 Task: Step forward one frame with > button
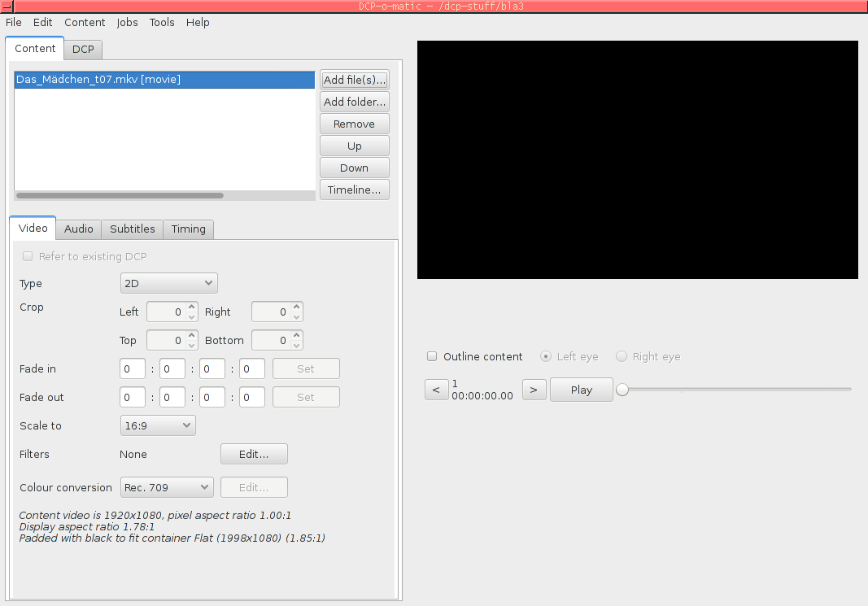tap(534, 390)
